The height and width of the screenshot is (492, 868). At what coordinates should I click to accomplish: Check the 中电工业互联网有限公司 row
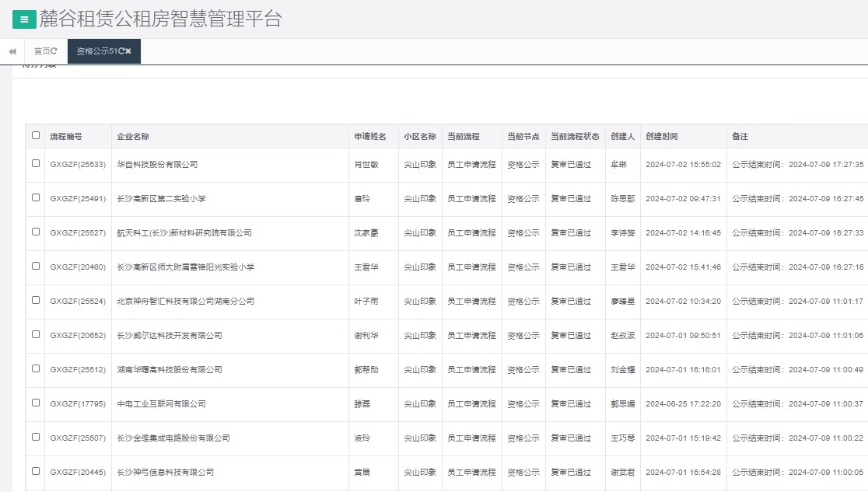(35, 403)
